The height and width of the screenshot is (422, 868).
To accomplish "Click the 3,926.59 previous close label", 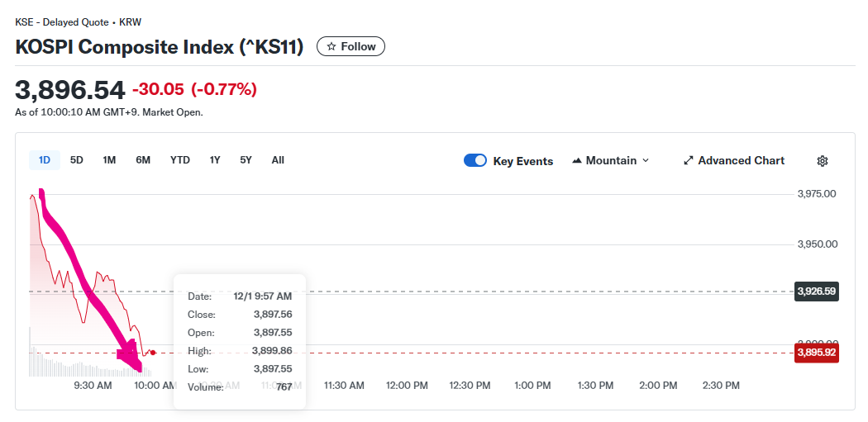I will pyautogui.click(x=816, y=292).
